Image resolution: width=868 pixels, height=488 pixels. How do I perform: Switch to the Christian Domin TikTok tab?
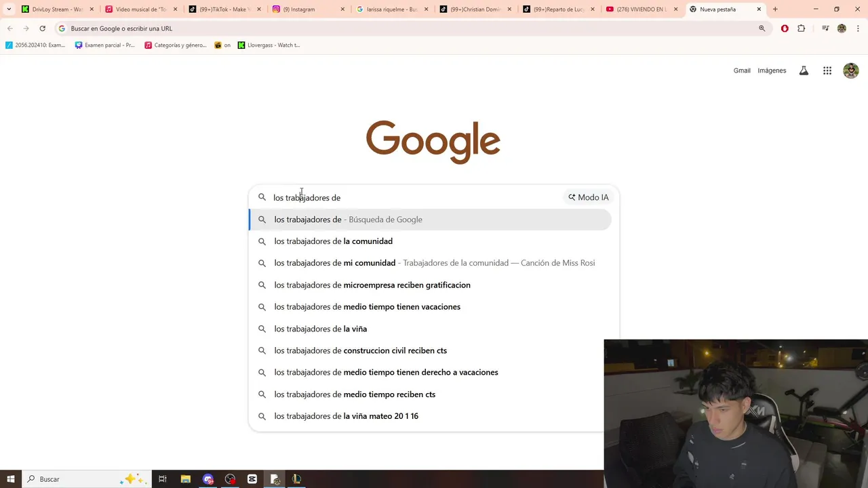(475, 9)
